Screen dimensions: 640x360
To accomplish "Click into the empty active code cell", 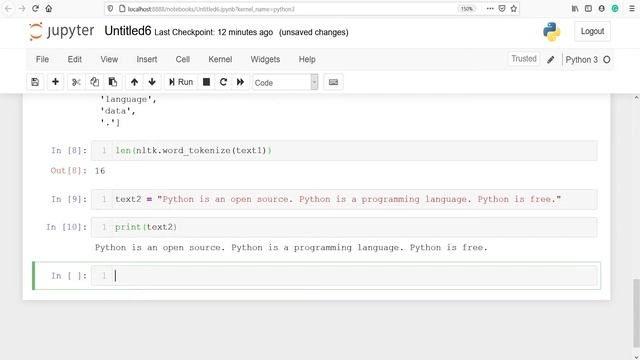I will click(344, 276).
